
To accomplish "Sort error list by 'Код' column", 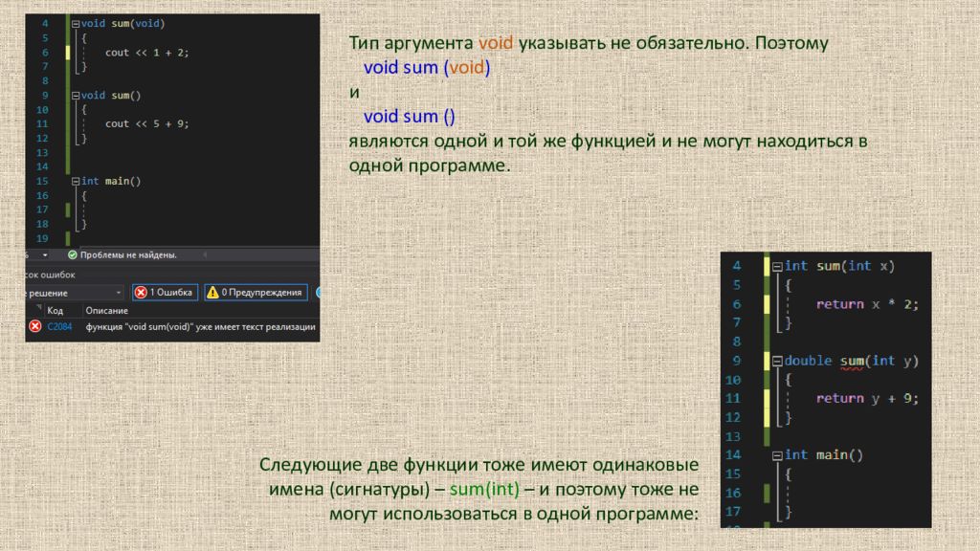I will [x=56, y=311].
